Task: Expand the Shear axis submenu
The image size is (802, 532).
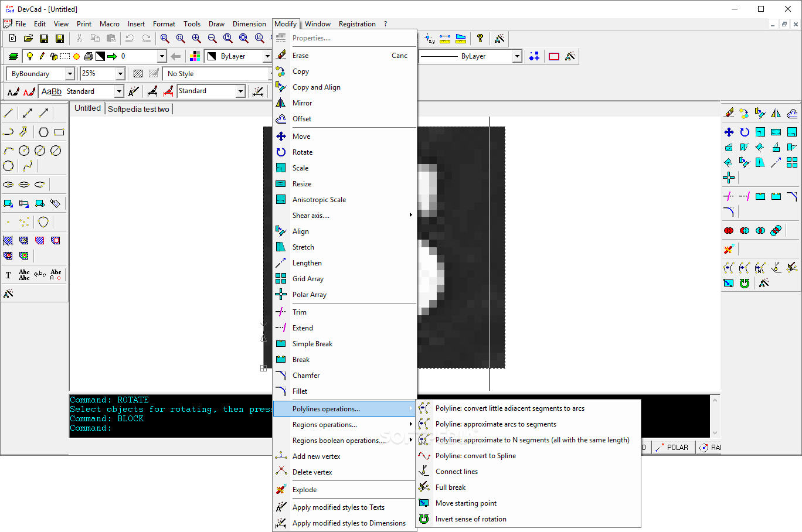Action: 345,216
